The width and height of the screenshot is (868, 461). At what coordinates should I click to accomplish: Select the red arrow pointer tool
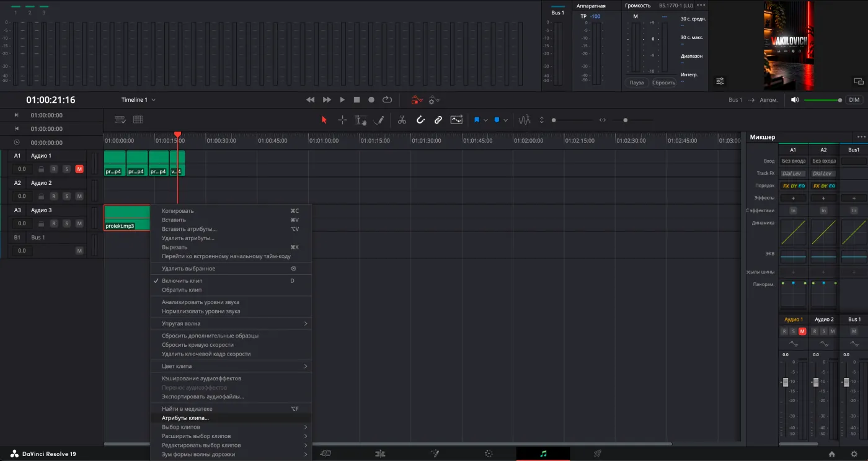[x=324, y=120]
